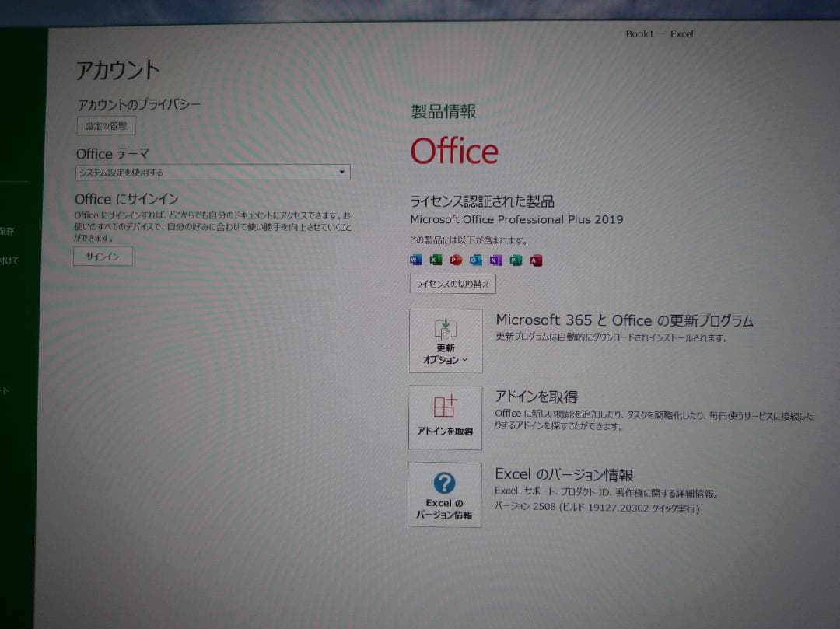Screen dimensions: 840x629
Task: Open 更新オプション update options menu
Action: 446,341
